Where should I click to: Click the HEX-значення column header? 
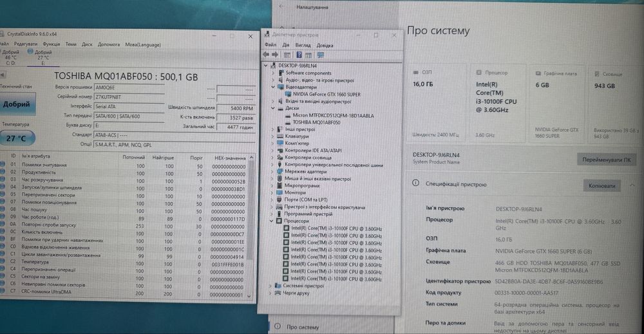point(230,158)
